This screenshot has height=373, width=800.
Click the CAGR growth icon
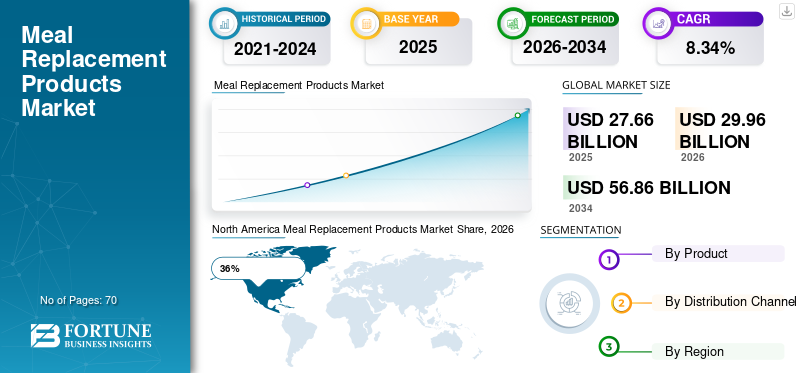657,23
